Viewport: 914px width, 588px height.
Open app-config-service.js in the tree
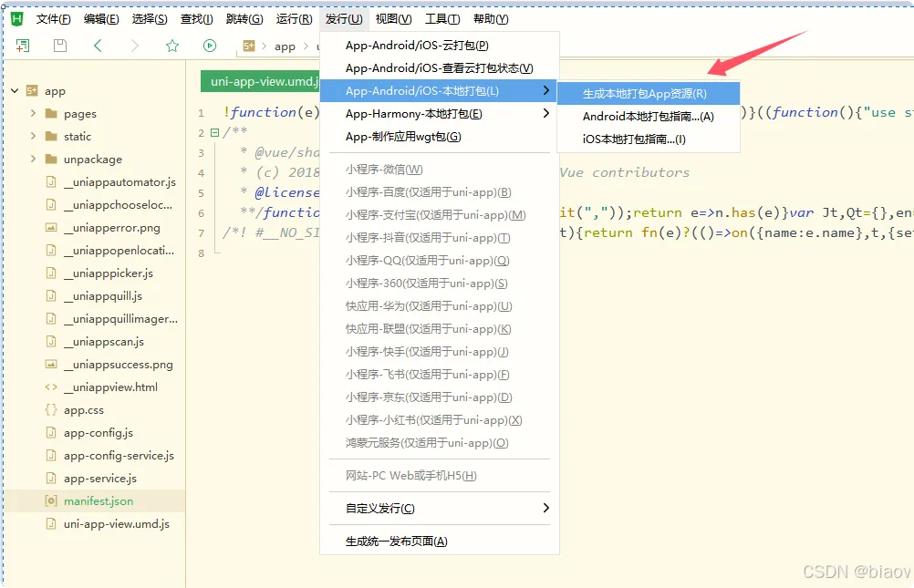coord(119,456)
